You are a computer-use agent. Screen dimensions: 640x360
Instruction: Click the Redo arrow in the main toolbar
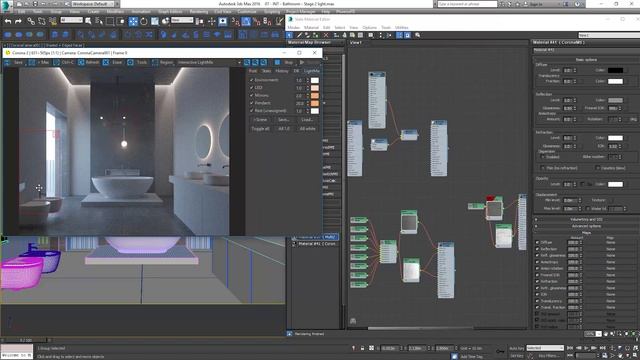click(18, 21)
